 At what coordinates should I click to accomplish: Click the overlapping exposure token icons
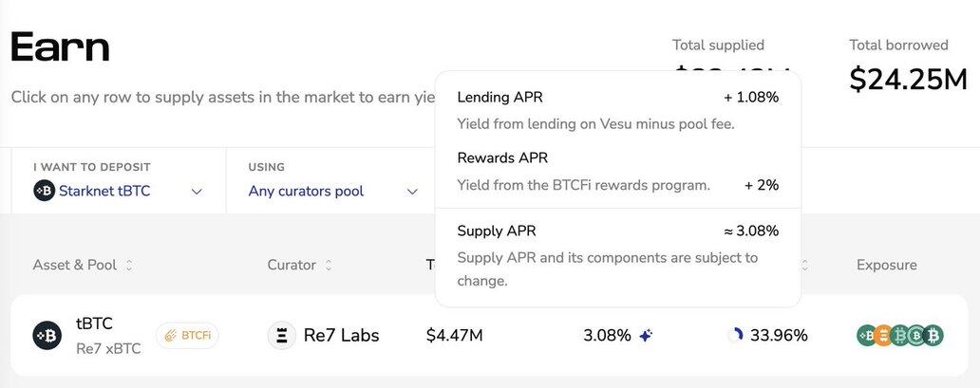coord(899,335)
